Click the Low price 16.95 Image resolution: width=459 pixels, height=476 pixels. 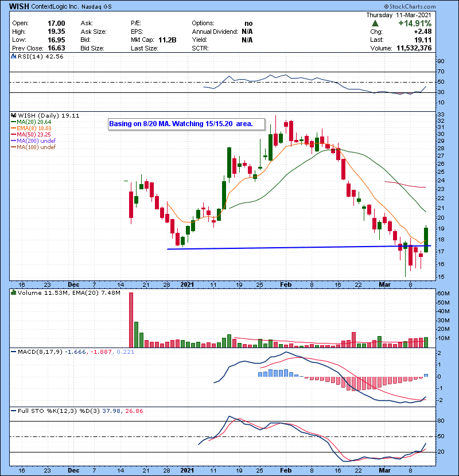point(56,40)
